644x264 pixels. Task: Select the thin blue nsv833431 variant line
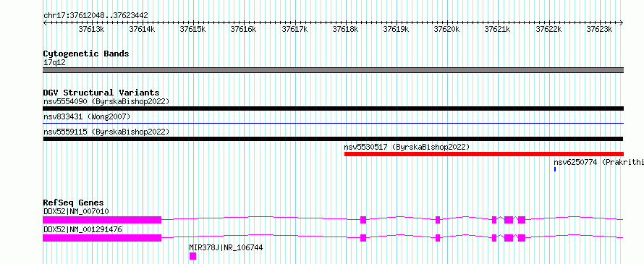pyautogui.click(x=333, y=123)
